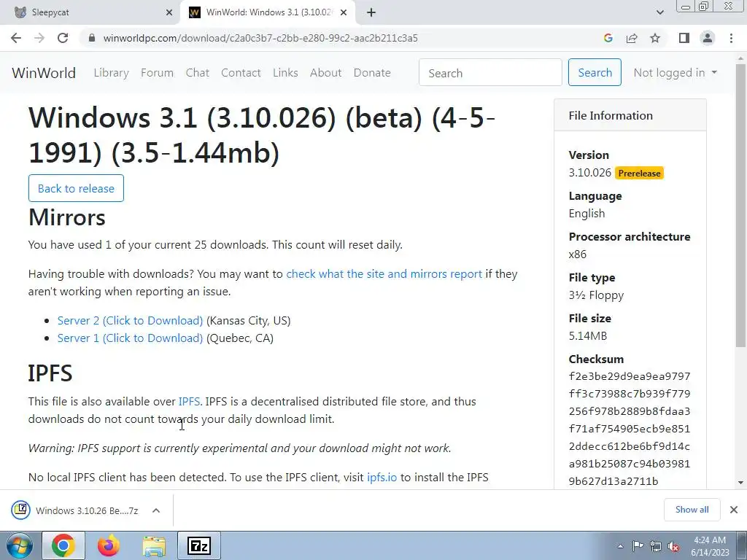Click Show all downloads
Viewport: 747px width, 560px height.
tap(692, 510)
